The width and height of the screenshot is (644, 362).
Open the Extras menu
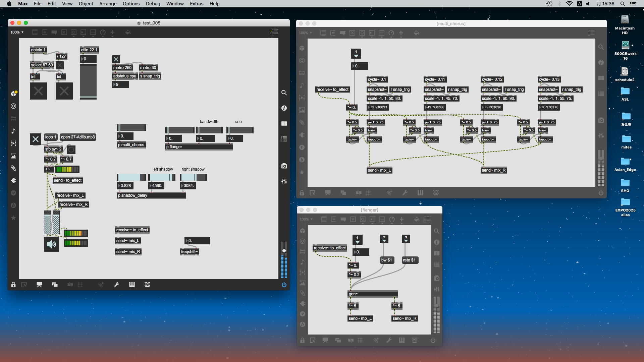[x=196, y=4]
